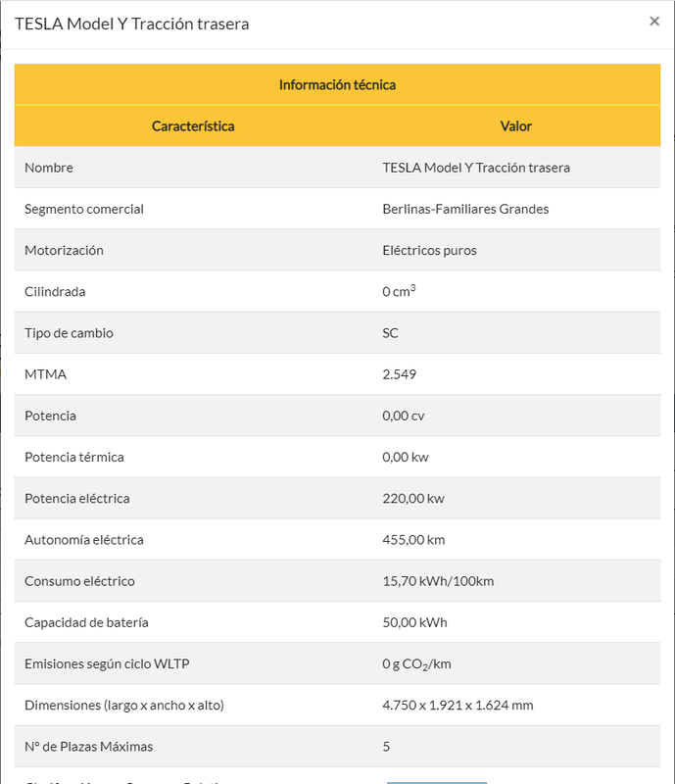Click the Tipo de cambio SC value
Screen dimensions: 675x784
click(391, 333)
